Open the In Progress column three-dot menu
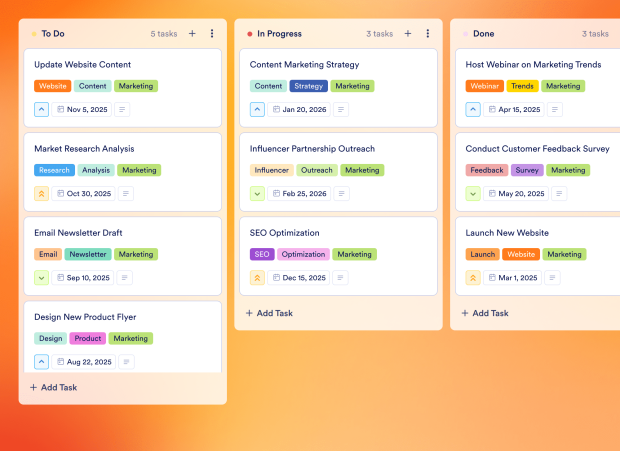This screenshot has width=620, height=451. [x=428, y=34]
